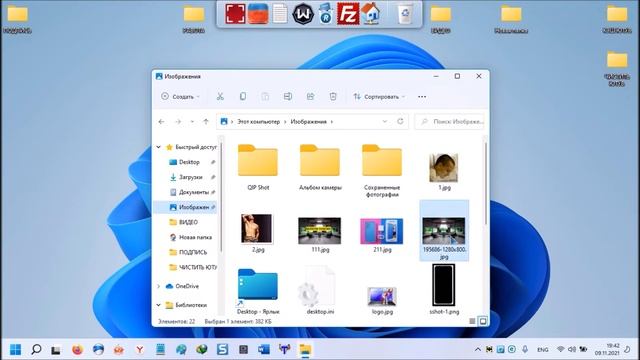Image resolution: width=640 pixels, height=360 pixels.
Task: Select Загрузки in the sidebar
Action: pos(191,177)
